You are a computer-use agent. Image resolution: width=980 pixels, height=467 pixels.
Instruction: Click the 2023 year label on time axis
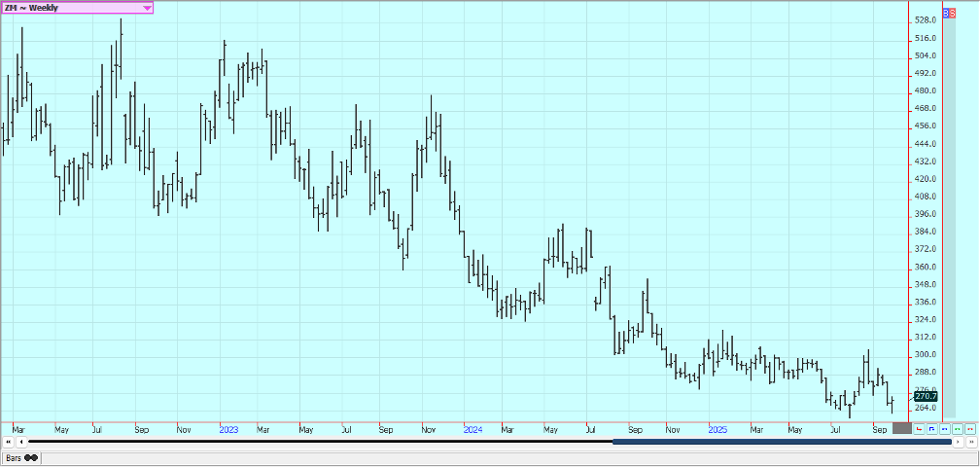coord(228,429)
